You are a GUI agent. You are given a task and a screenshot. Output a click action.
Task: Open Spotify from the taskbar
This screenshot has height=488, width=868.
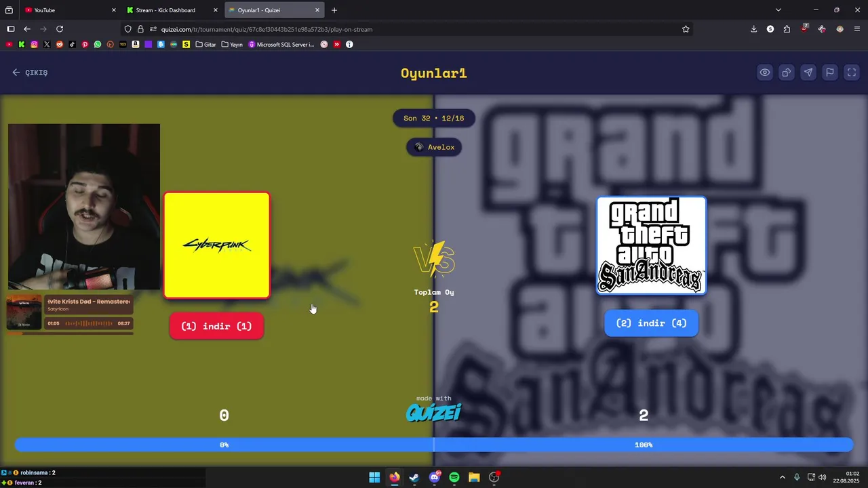(x=454, y=477)
